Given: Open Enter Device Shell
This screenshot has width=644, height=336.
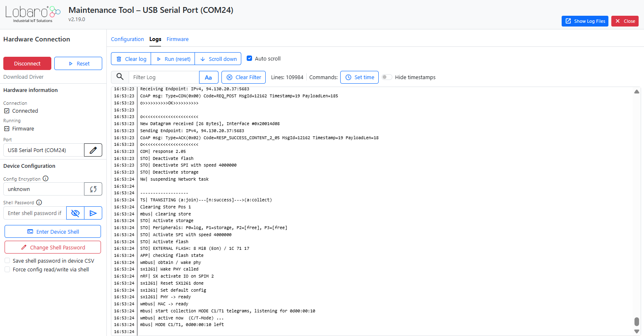Looking at the screenshot, I should (53, 232).
